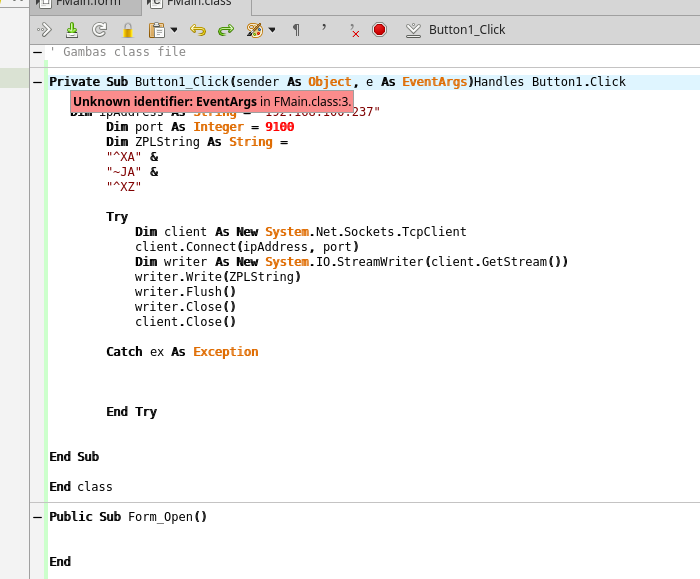This screenshot has width=700, height=579.
Task: Click the Unknown identifier error message
Action: [212, 101]
